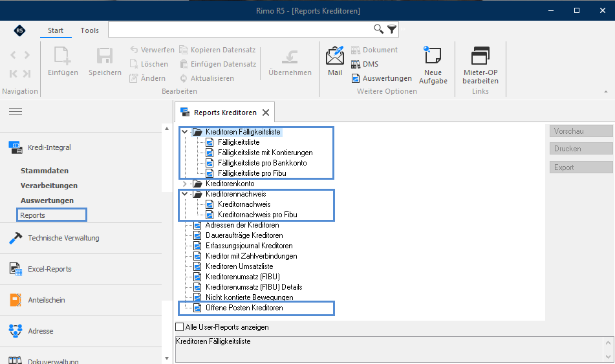Click the Einfügen ribbon button

pos(63,61)
